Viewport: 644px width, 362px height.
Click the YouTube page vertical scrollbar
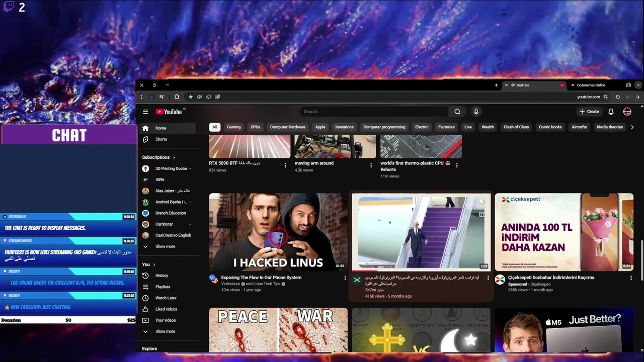641,261
